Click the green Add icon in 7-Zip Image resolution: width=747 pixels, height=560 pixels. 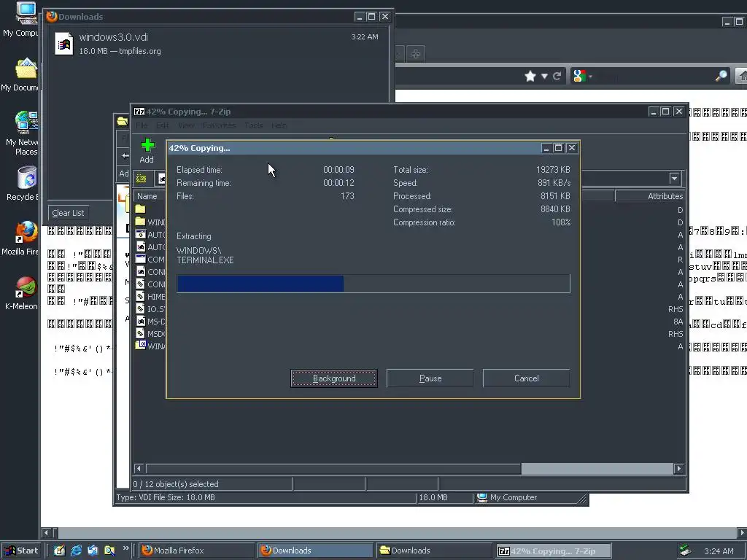pyautogui.click(x=147, y=145)
